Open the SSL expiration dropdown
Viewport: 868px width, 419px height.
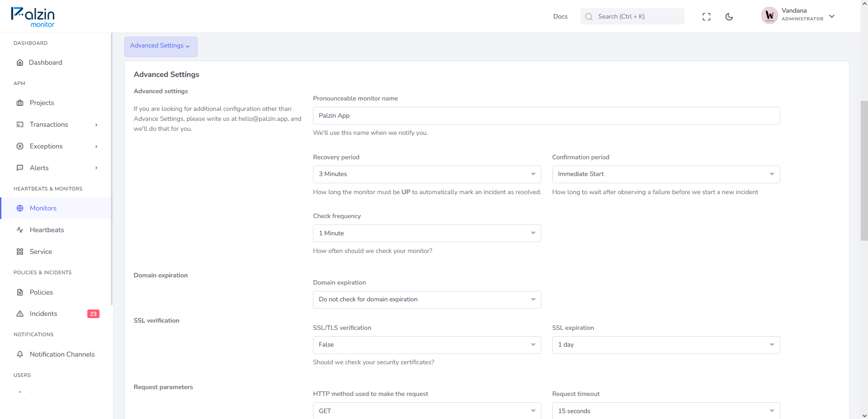click(666, 345)
